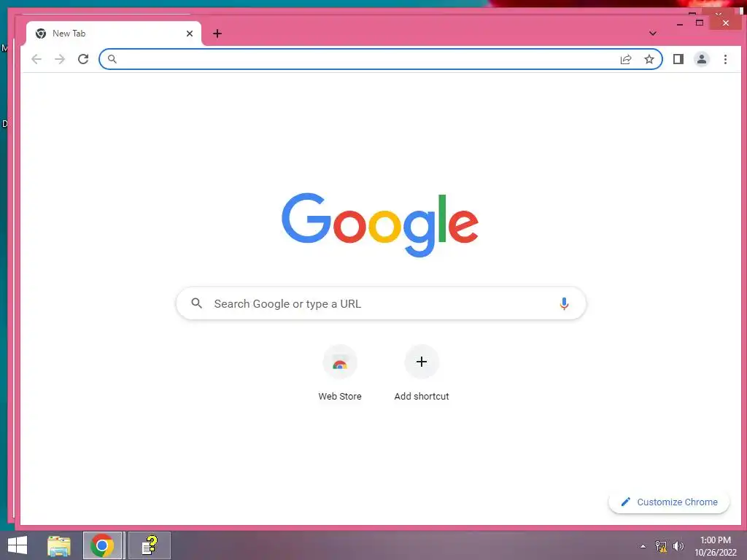The width and height of the screenshot is (747, 560).
Task: Click the Google logo
Action: click(x=380, y=225)
